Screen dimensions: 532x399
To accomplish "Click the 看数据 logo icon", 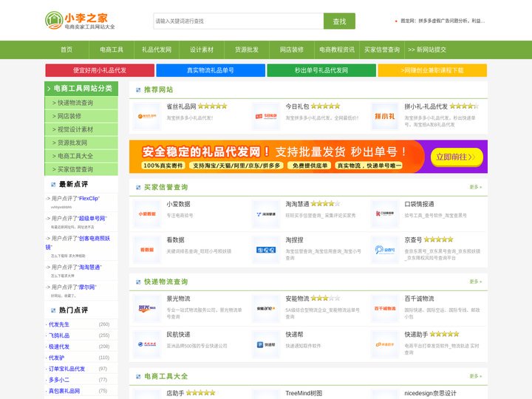I will (x=147, y=250).
